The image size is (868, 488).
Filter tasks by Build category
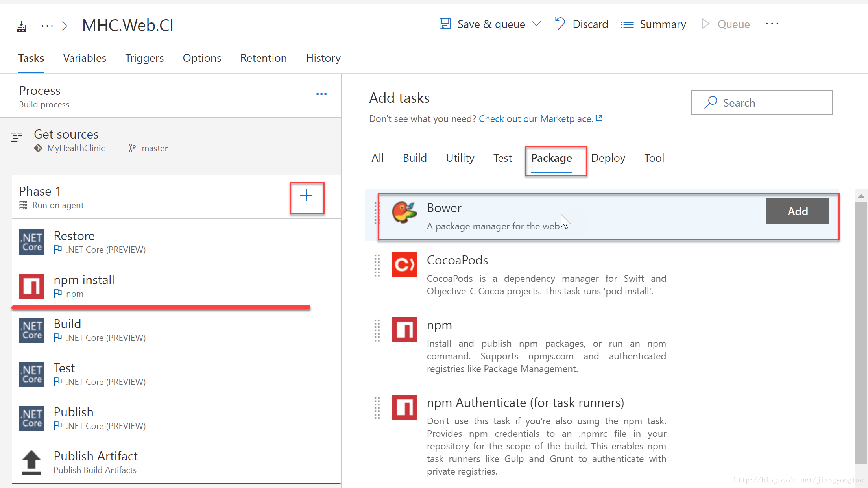click(x=415, y=158)
